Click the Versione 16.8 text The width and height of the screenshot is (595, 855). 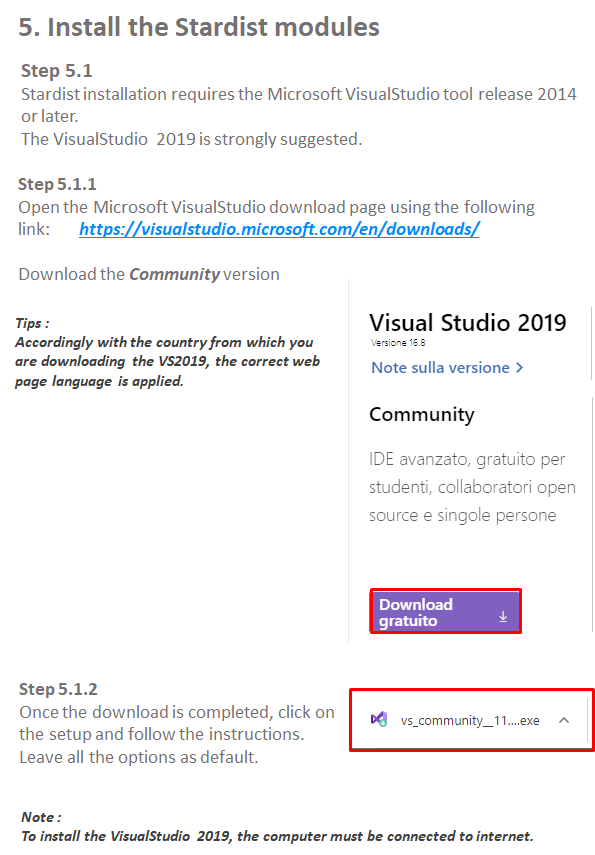[398, 343]
